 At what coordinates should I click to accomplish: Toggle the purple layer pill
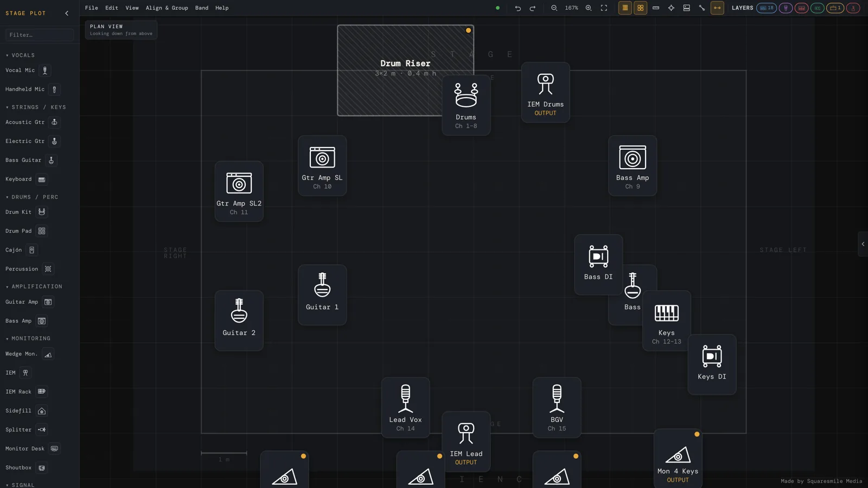click(786, 8)
